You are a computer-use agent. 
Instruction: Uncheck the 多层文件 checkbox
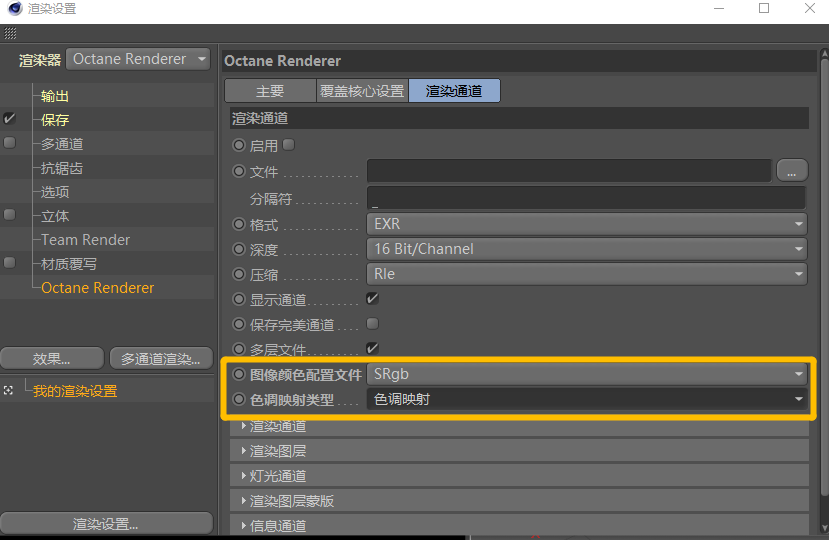pyautogui.click(x=372, y=348)
